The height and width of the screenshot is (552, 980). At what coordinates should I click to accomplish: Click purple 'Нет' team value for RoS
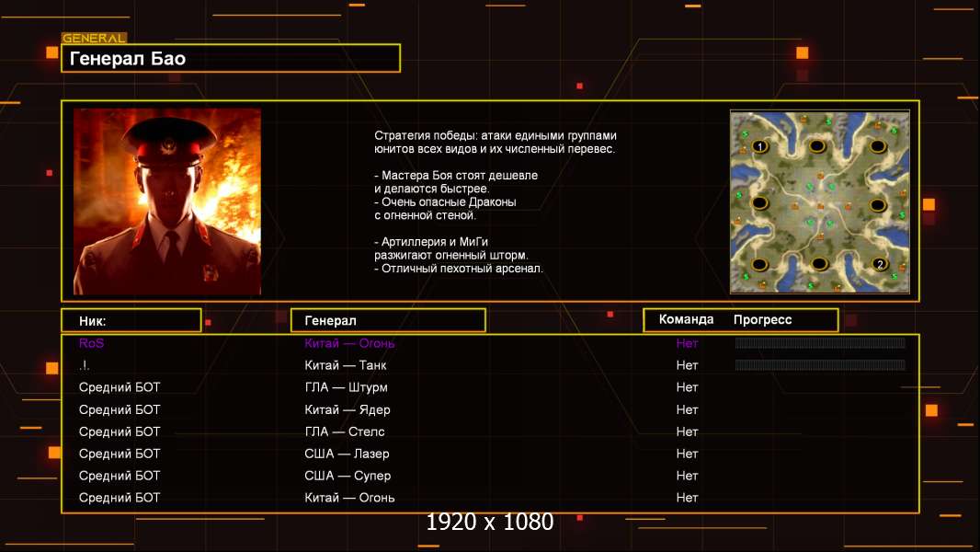[687, 343]
